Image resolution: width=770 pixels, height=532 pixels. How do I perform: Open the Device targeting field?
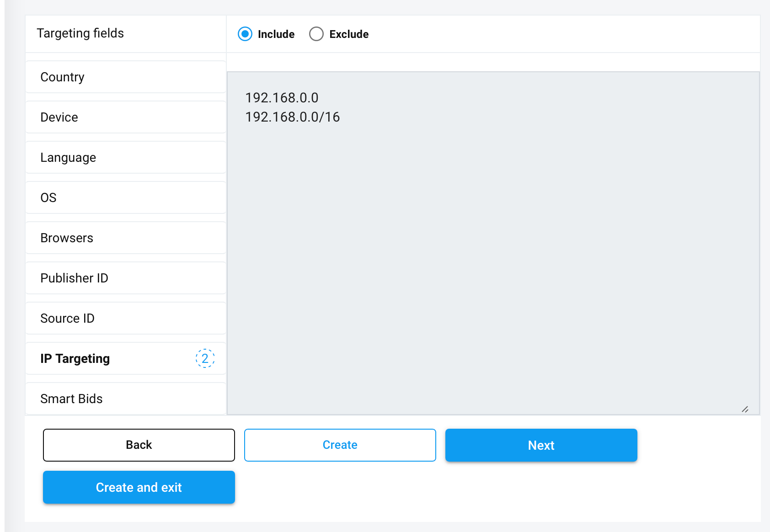tap(126, 117)
